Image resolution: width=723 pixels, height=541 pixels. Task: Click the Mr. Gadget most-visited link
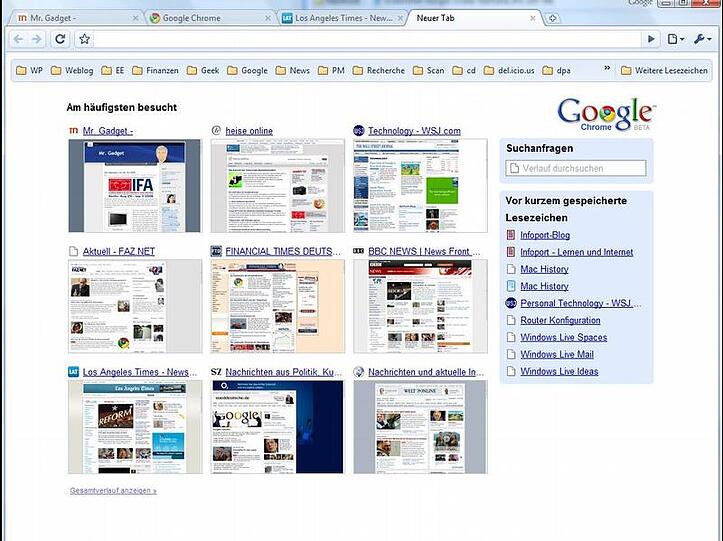point(108,131)
